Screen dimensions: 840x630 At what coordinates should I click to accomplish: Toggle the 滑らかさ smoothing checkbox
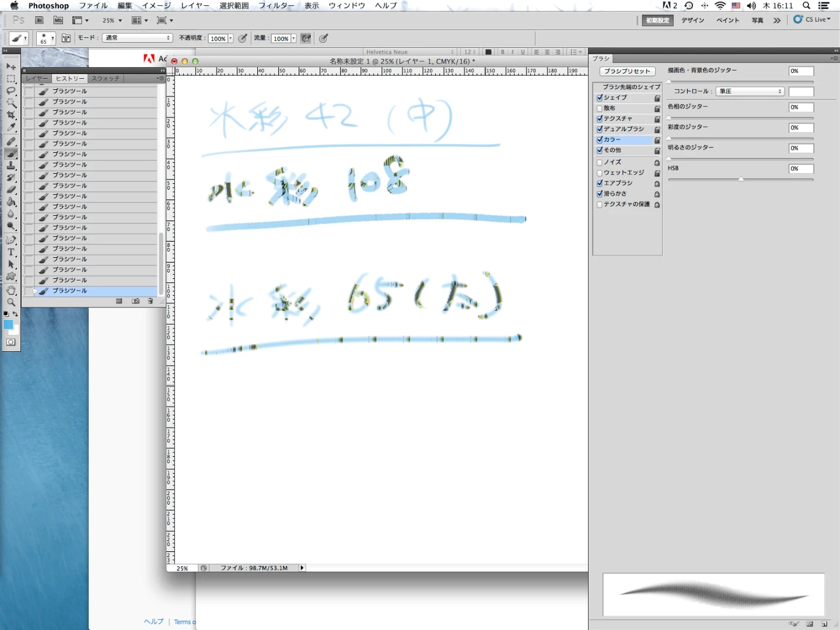(x=600, y=194)
